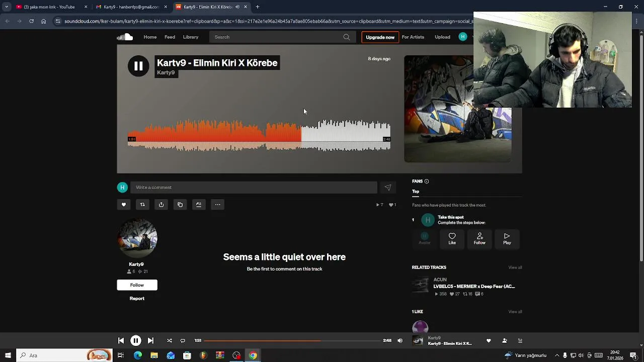The height and width of the screenshot is (362, 644).
Task: Seek within the track waveform
Action: (x=259, y=135)
